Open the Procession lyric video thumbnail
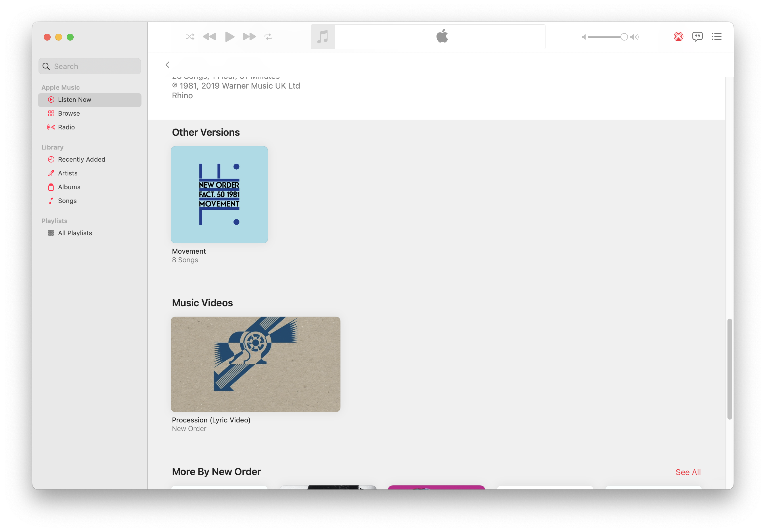766x532 pixels. (x=255, y=364)
